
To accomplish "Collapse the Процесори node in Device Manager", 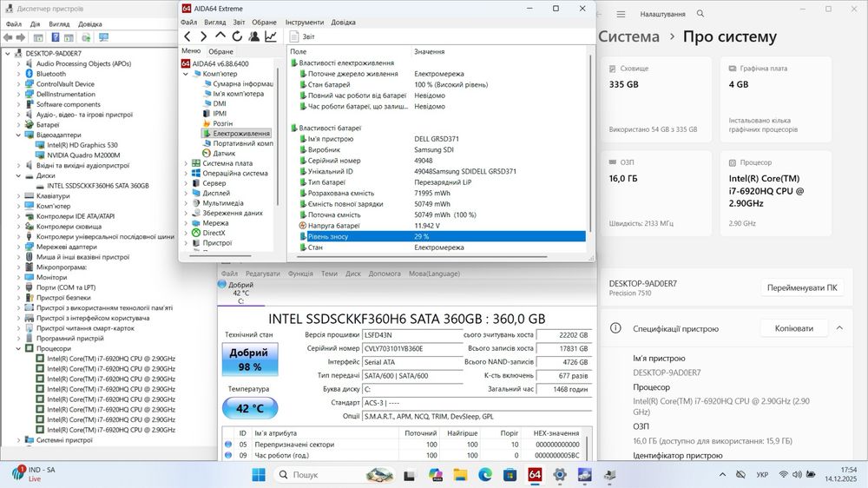I will tap(18, 348).
